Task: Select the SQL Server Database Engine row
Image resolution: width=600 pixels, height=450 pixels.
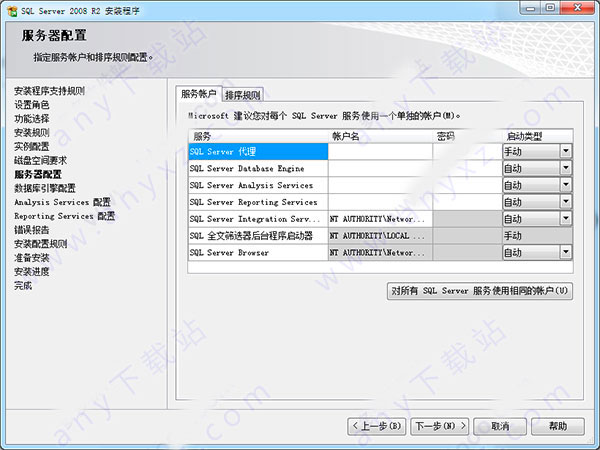Action: [x=258, y=168]
